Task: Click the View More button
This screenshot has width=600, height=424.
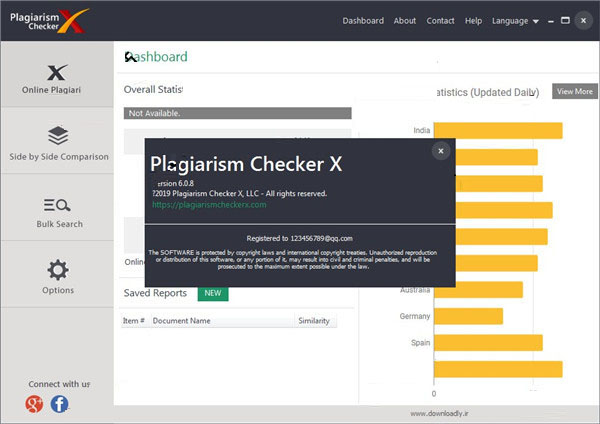Action: pyautogui.click(x=575, y=91)
